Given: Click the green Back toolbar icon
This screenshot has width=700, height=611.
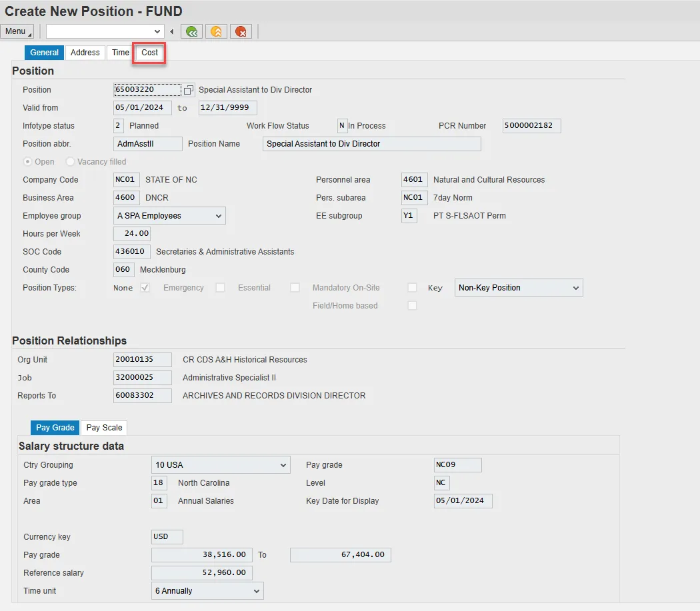Looking at the screenshot, I should [x=192, y=31].
